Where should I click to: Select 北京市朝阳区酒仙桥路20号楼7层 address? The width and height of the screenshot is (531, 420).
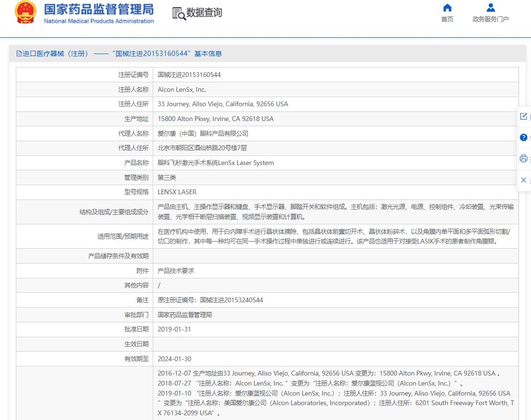202,148
